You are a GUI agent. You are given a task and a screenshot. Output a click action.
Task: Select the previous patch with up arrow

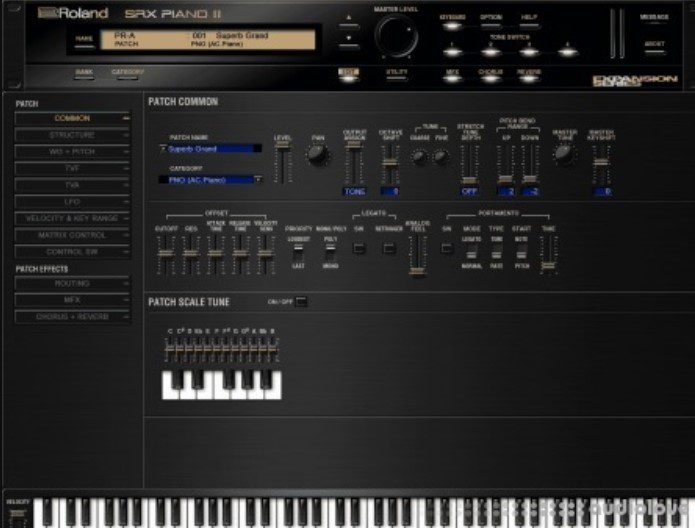(x=348, y=21)
